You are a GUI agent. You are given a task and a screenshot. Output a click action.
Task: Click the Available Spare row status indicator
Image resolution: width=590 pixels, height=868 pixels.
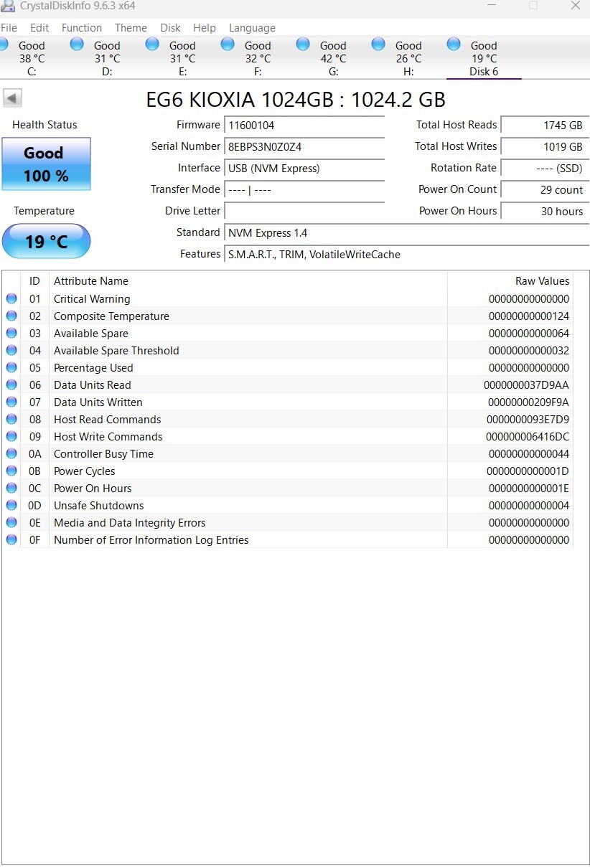pyautogui.click(x=11, y=333)
